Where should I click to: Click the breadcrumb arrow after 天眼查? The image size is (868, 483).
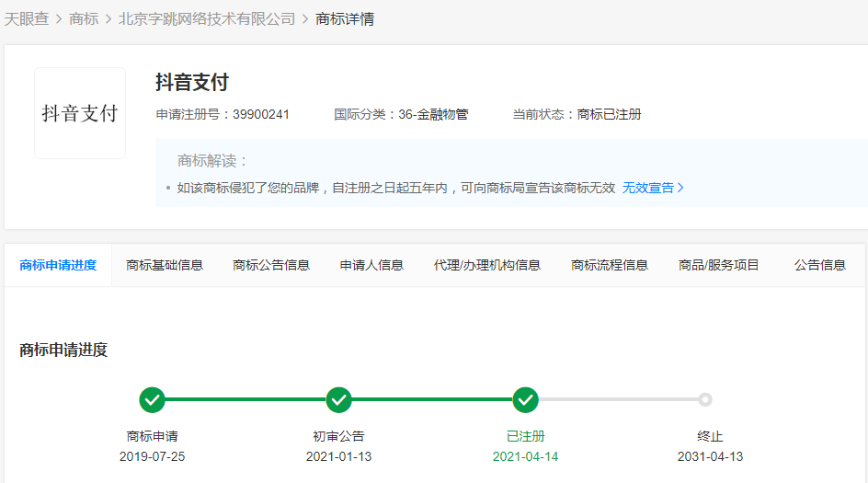[59, 19]
